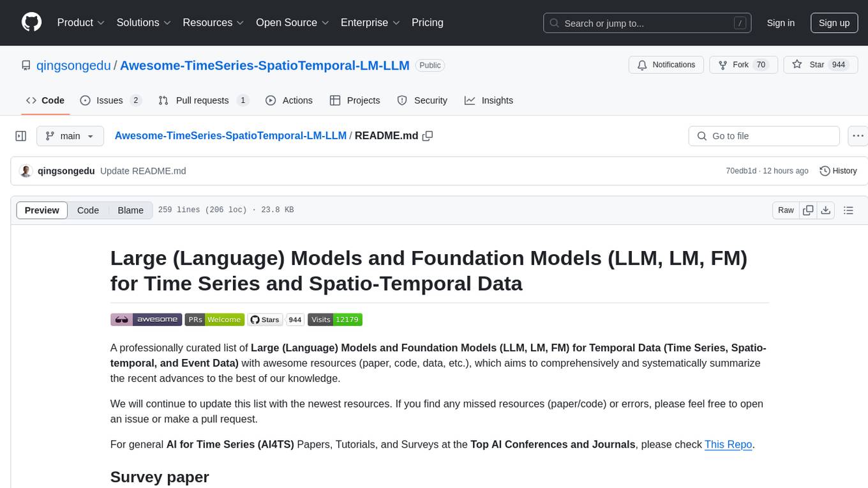Click the 259 lines file info text
The width and height of the screenshot is (868, 488).
coord(226,210)
